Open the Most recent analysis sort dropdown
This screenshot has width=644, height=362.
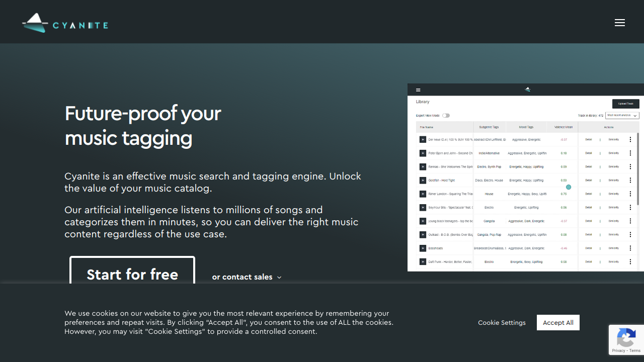coord(622,116)
